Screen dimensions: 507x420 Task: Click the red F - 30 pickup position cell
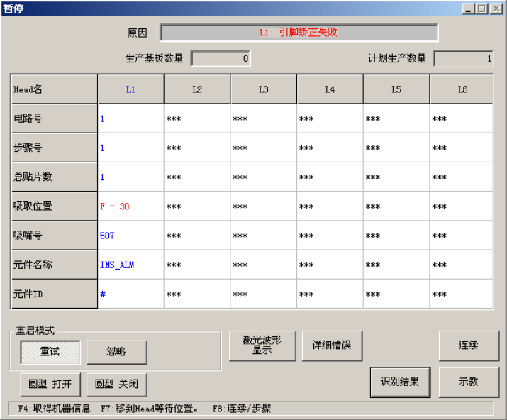[x=131, y=206]
